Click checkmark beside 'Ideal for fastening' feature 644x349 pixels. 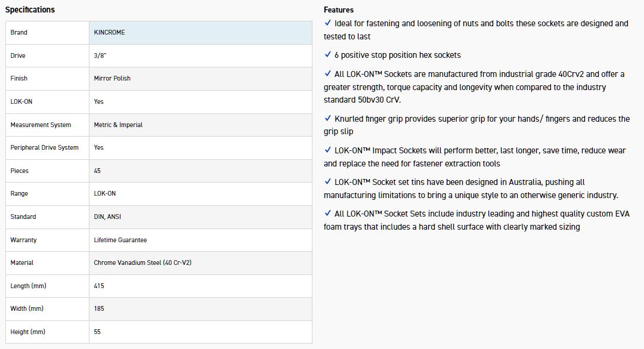[x=327, y=23]
